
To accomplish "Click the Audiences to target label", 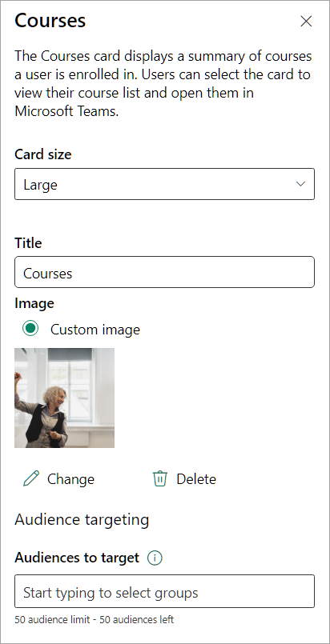I will pos(77,558).
